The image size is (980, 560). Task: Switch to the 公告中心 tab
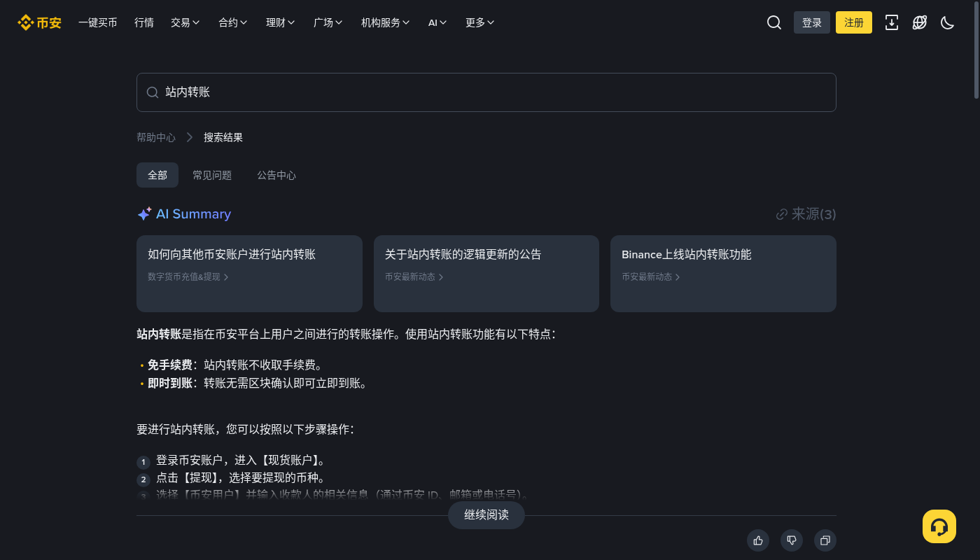[276, 175]
